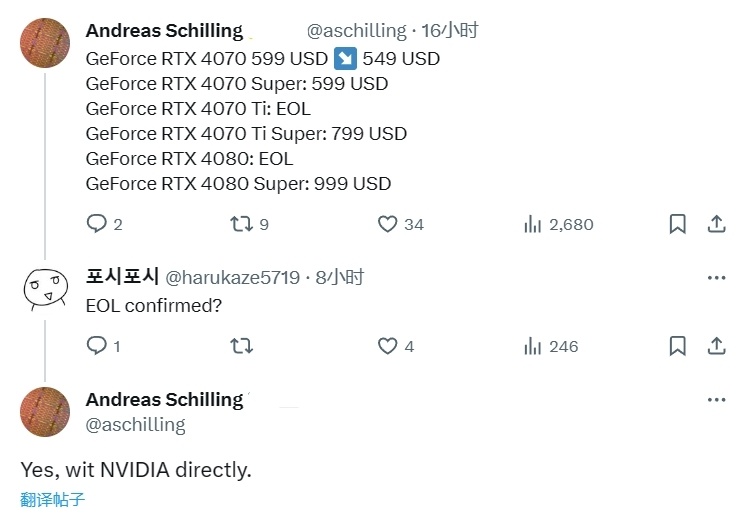Click the harukaze5719 cartoon face avatar
Image resolution: width=743 pixels, height=526 pixels.
click(45, 289)
